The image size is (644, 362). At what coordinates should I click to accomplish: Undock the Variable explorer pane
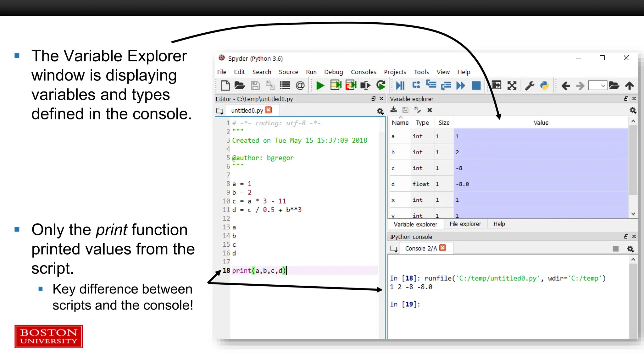pos(626,99)
